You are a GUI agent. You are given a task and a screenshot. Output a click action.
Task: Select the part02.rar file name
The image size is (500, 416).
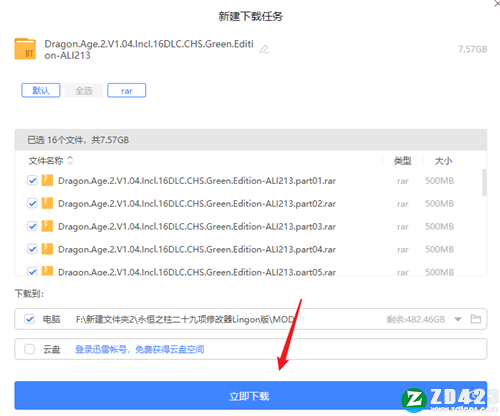coord(197,204)
